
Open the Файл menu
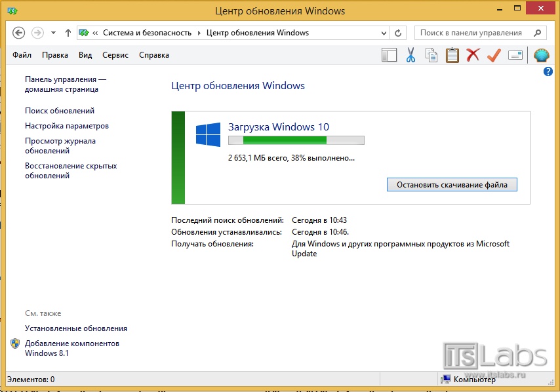pos(22,55)
